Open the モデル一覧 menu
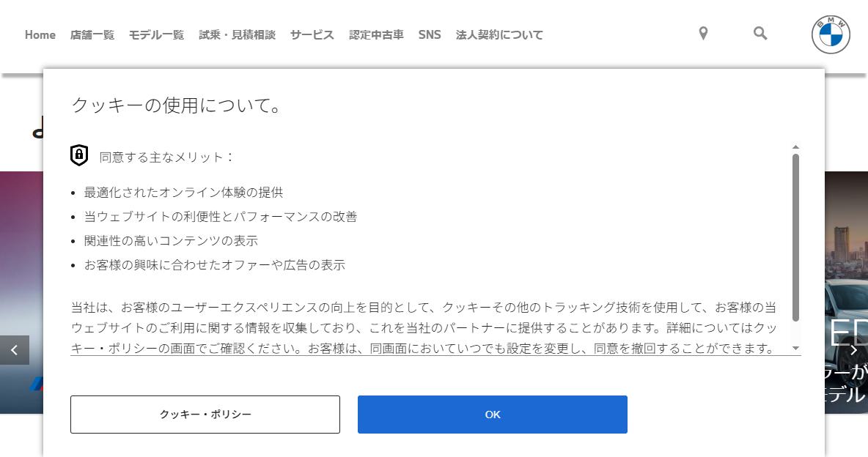868x457 pixels. tap(156, 35)
